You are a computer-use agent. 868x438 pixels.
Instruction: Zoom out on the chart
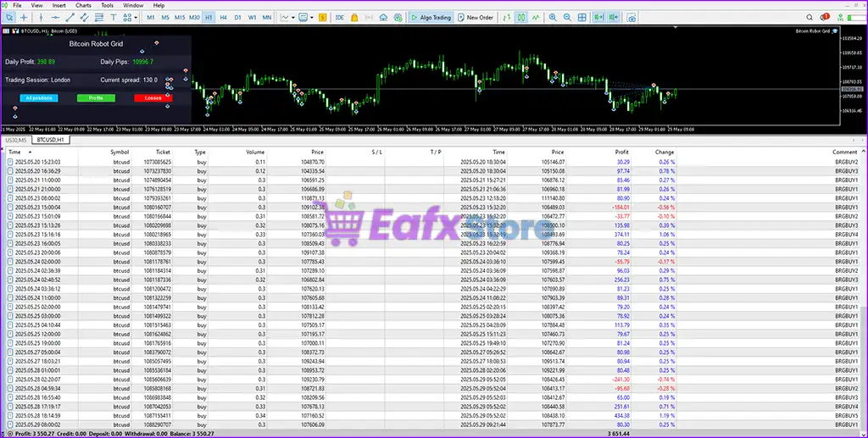pyautogui.click(x=567, y=18)
